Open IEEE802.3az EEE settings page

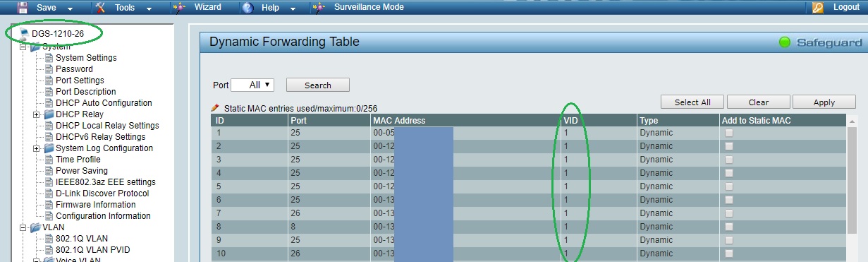tap(106, 182)
